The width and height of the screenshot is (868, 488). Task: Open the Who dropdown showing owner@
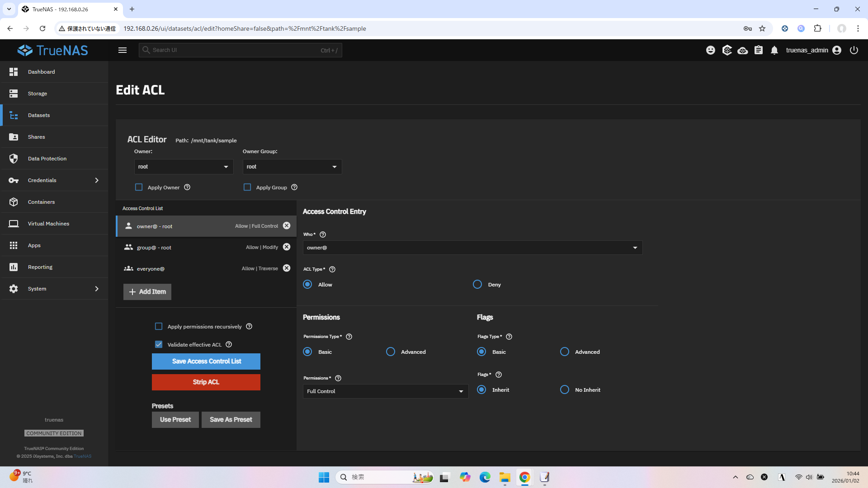click(472, 248)
